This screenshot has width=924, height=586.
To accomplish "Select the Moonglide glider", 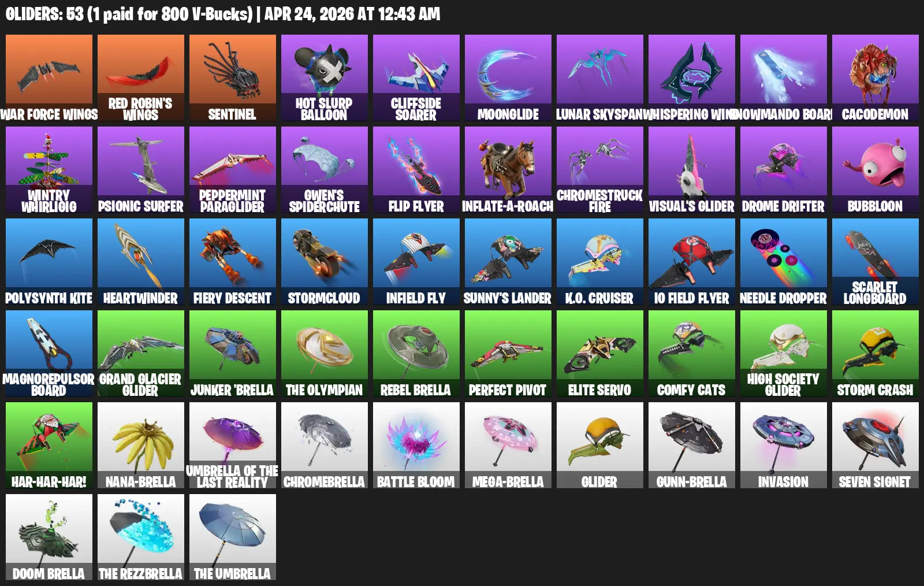I will pyautogui.click(x=508, y=78).
